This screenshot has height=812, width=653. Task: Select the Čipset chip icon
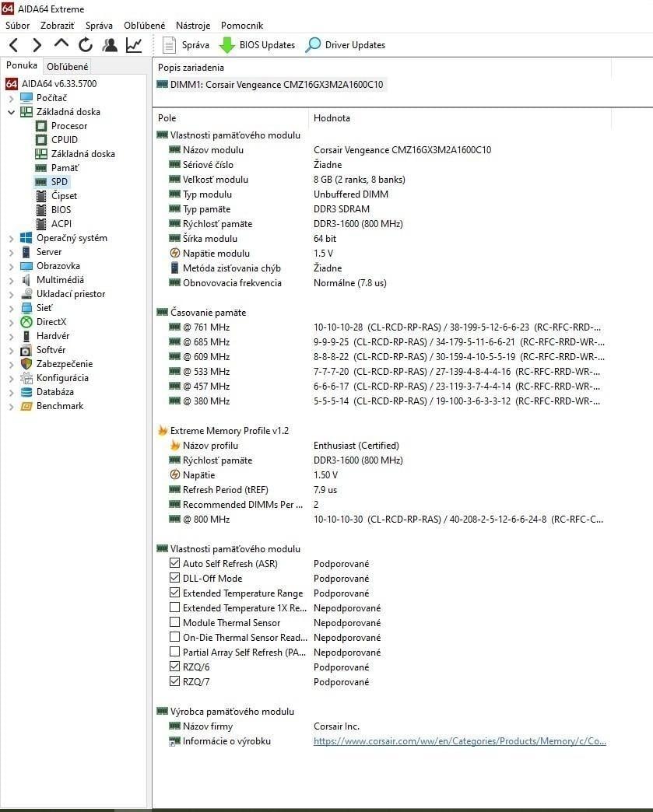tap(41, 196)
